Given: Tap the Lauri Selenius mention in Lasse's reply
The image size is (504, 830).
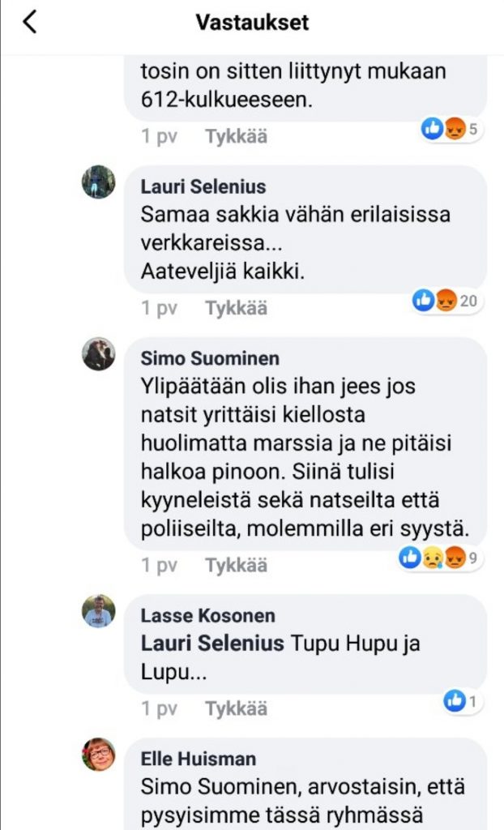Looking at the screenshot, I should (x=212, y=644).
